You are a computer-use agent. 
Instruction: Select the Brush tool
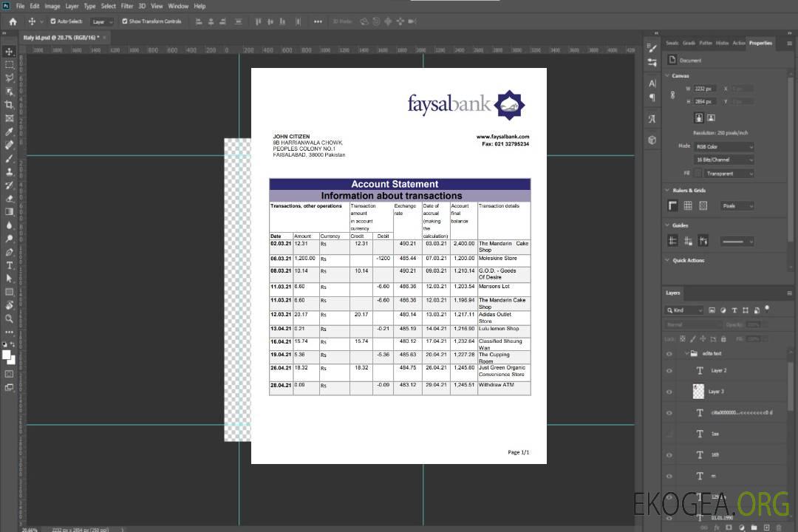point(9,158)
